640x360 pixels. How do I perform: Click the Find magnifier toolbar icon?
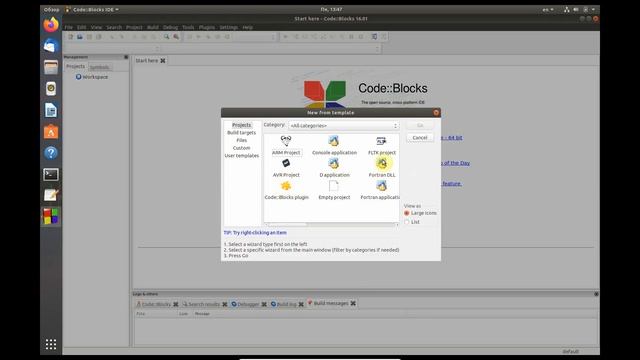(x=167, y=37)
